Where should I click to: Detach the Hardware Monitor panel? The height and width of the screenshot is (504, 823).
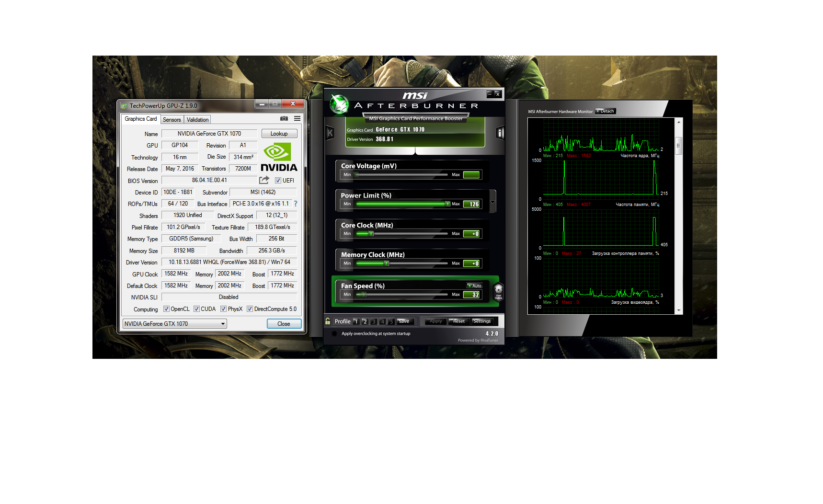tap(606, 111)
